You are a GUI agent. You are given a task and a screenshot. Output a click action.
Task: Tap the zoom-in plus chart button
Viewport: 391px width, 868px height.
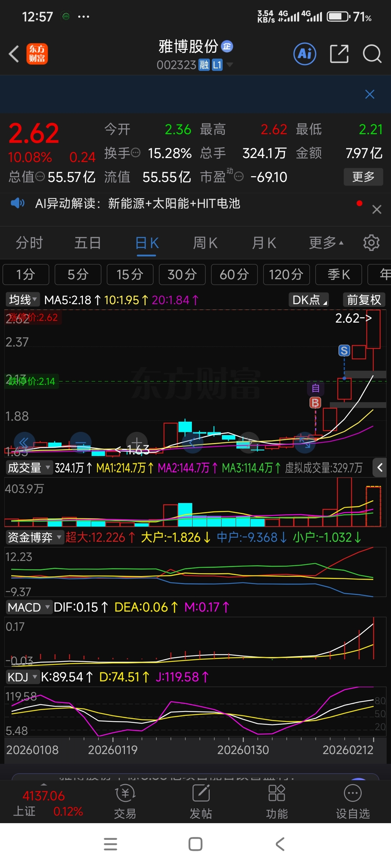(x=137, y=442)
